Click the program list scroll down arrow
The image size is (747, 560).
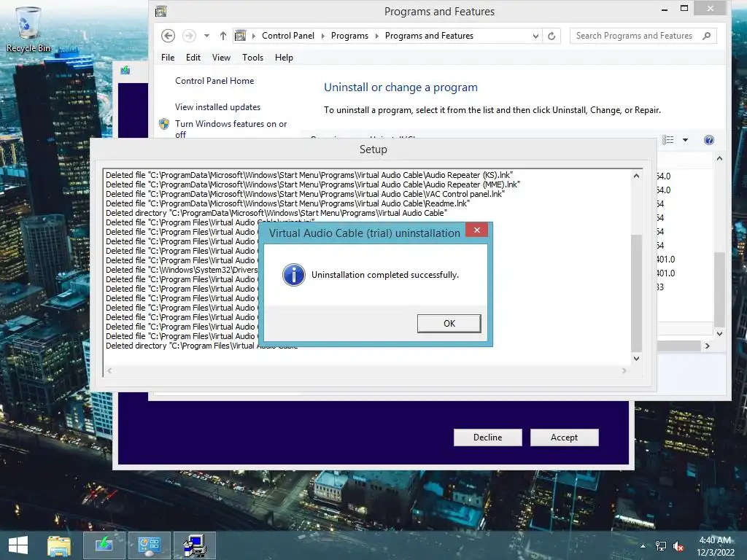(x=719, y=334)
